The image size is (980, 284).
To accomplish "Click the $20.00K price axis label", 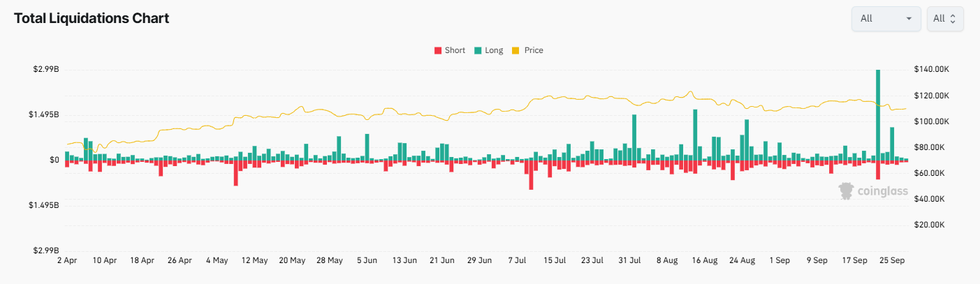I will point(930,225).
